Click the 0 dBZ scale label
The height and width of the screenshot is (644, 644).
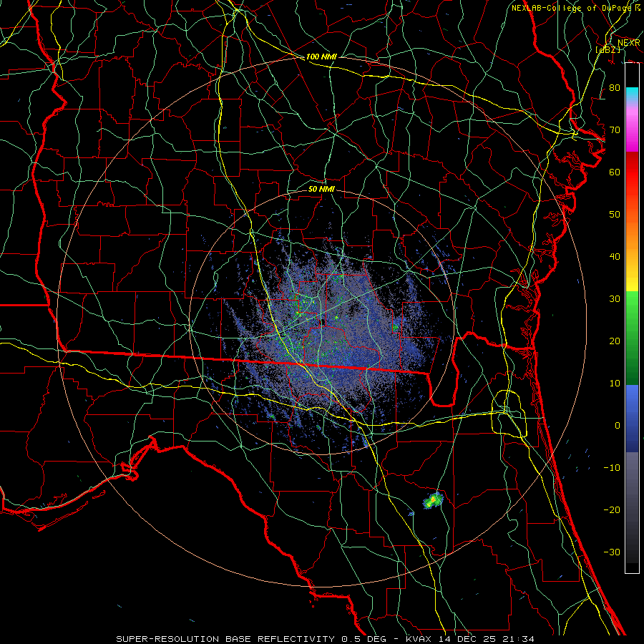point(618,426)
